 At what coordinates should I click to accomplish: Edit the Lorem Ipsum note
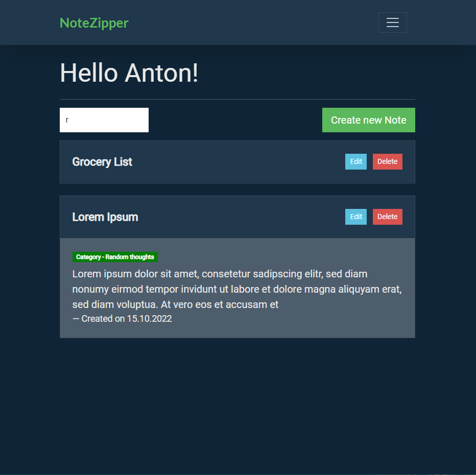point(355,217)
